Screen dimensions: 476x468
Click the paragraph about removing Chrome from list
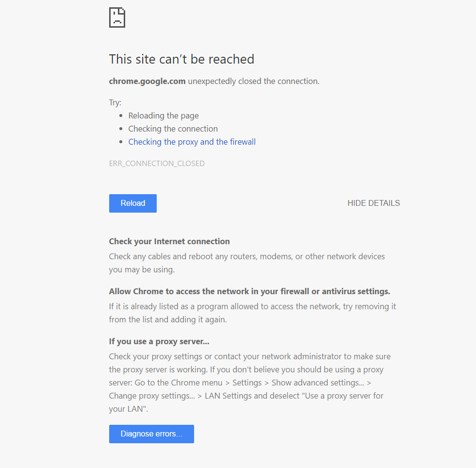pyautogui.click(x=252, y=313)
